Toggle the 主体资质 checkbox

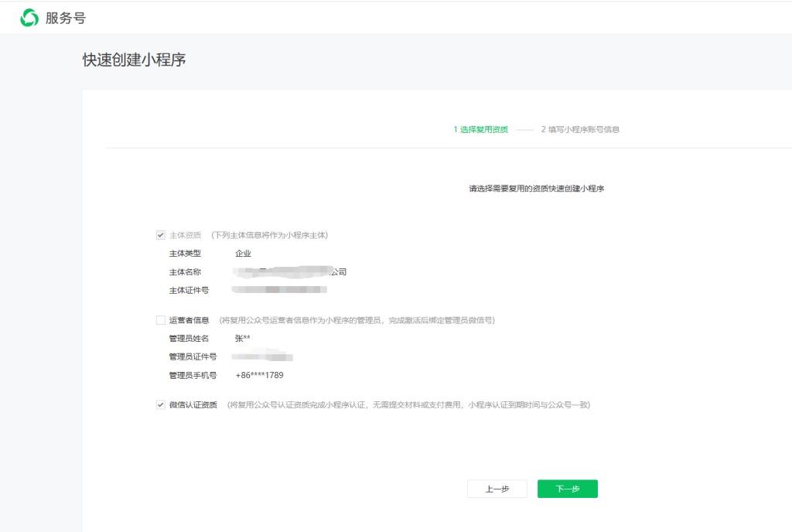click(x=161, y=234)
